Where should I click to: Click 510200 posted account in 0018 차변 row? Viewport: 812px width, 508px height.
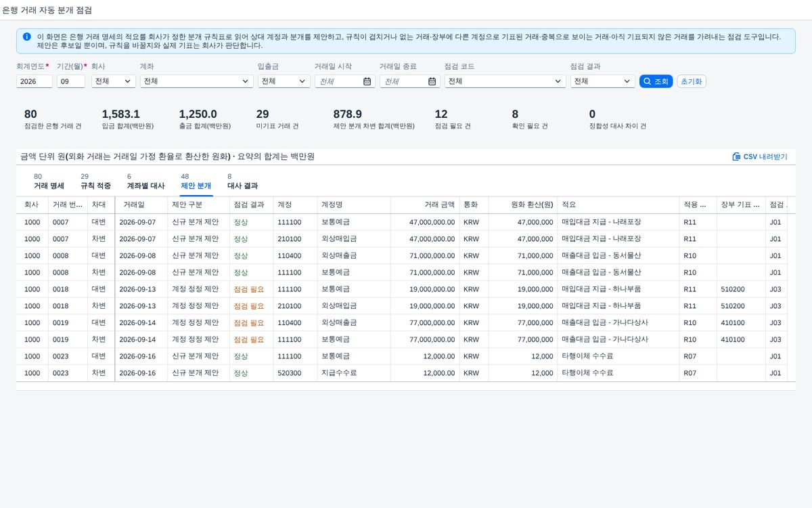[x=733, y=306]
